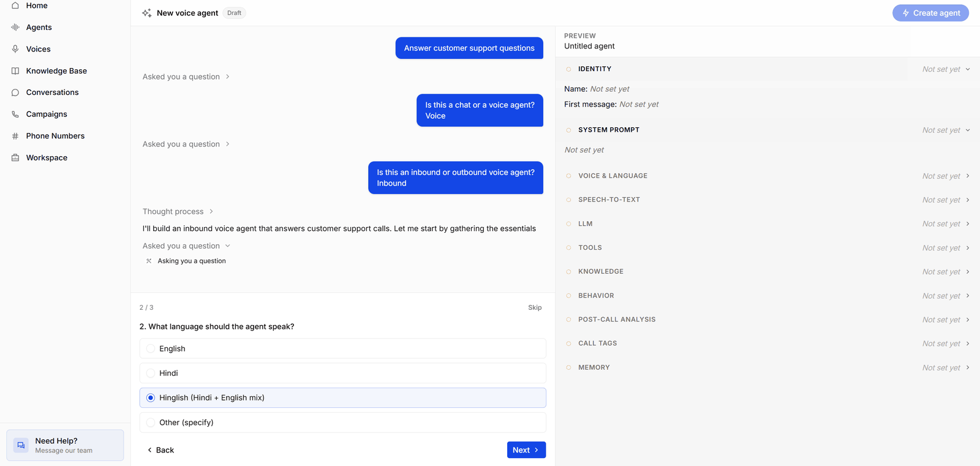The height and width of the screenshot is (466, 980).
Task: Click the chat or voice answer bubble
Action: tap(480, 110)
